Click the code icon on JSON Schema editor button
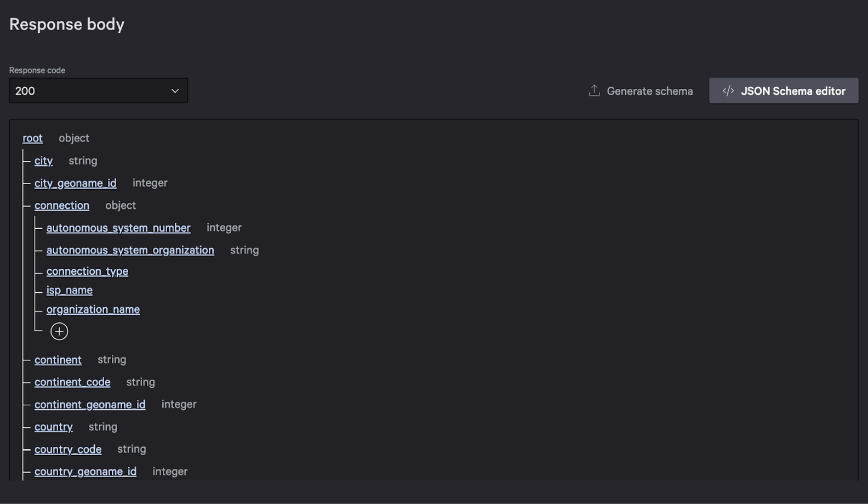 tap(729, 90)
